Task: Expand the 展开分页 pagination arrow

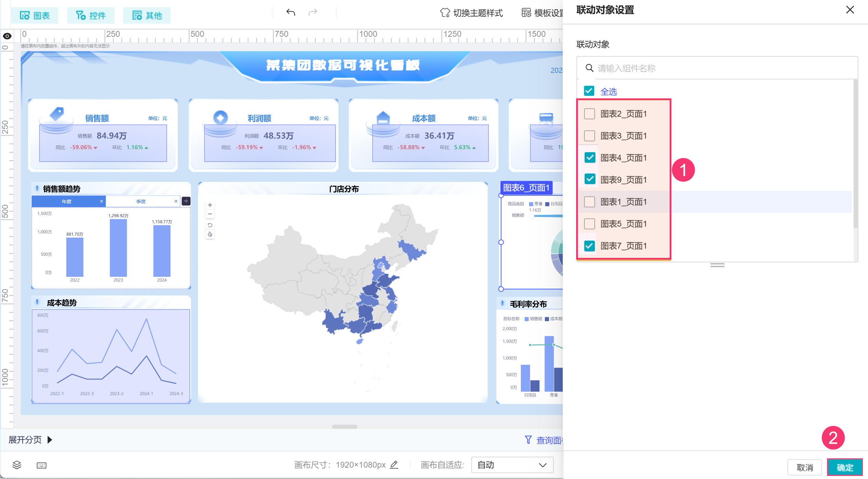Action: (x=50, y=440)
